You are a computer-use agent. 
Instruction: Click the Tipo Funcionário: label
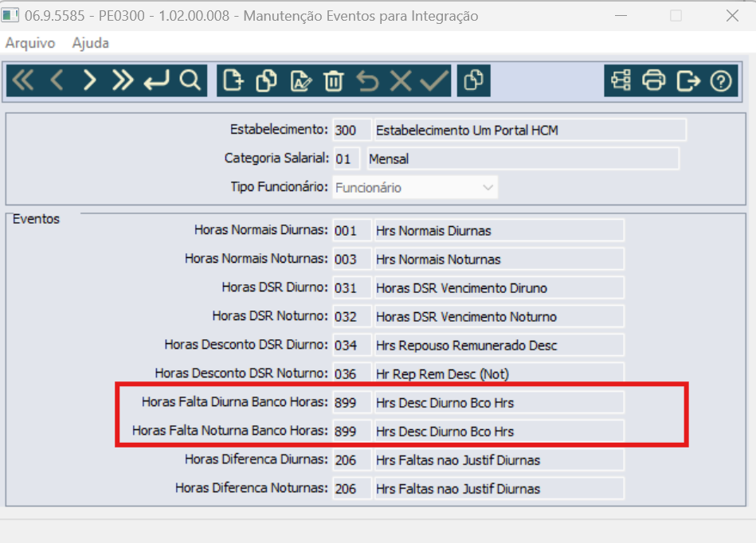(279, 187)
